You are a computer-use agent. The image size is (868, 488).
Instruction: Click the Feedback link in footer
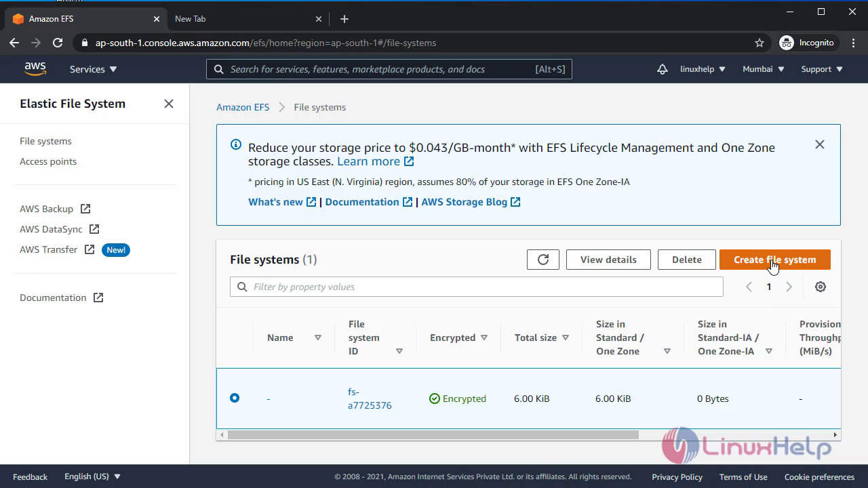coord(30,476)
